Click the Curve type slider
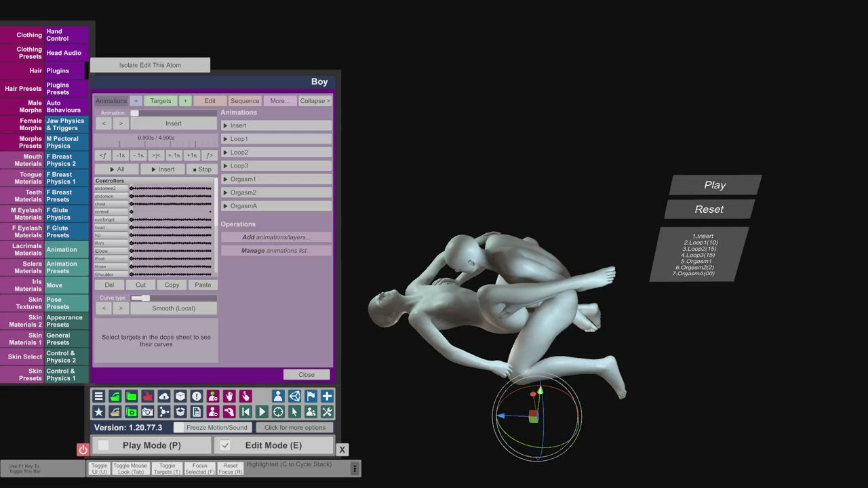This screenshot has height=488, width=868. [174, 298]
